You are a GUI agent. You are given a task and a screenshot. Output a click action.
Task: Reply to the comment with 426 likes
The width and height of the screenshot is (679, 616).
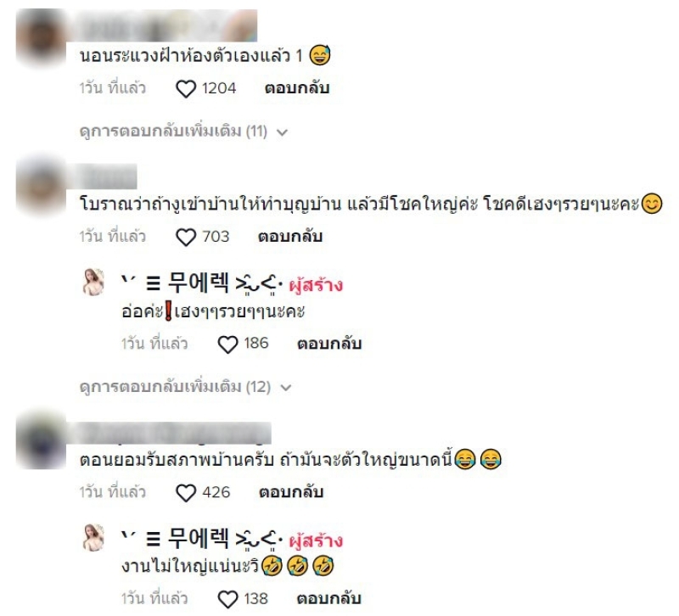[291, 492]
